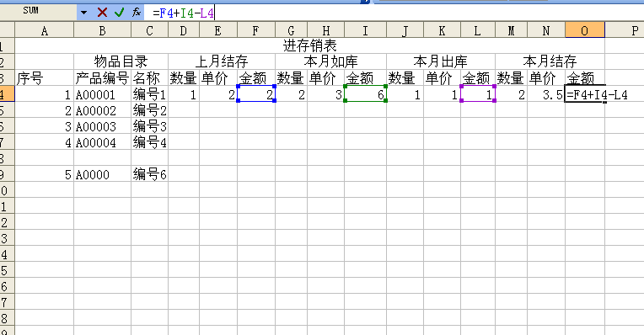The width and height of the screenshot is (644, 335).
Task: Select cell L4 with purple border
Action: click(x=478, y=94)
